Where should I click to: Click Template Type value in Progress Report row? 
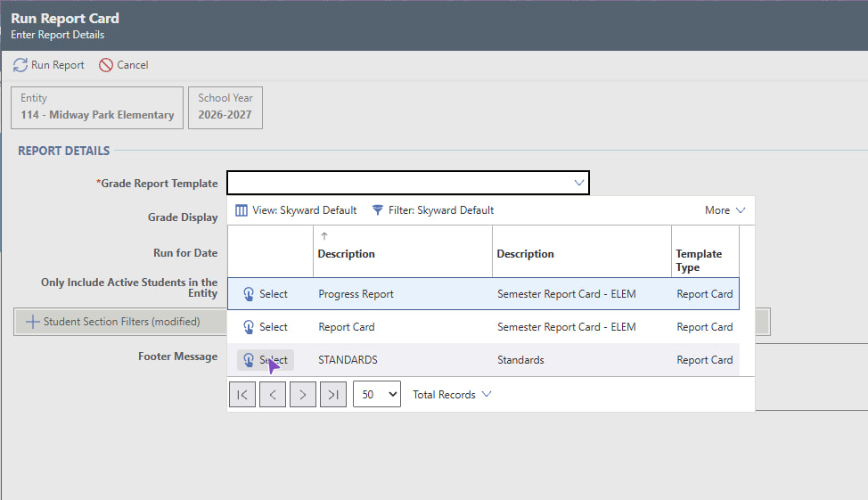click(704, 294)
